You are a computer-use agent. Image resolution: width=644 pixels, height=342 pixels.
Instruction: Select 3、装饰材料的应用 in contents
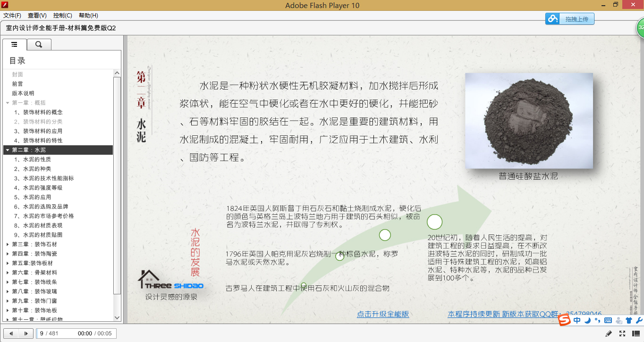coord(38,131)
